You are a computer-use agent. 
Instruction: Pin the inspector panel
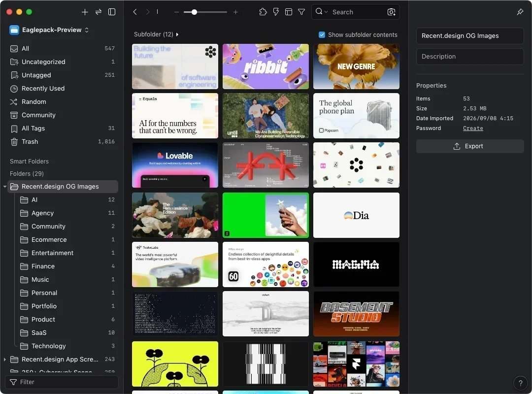click(520, 12)
